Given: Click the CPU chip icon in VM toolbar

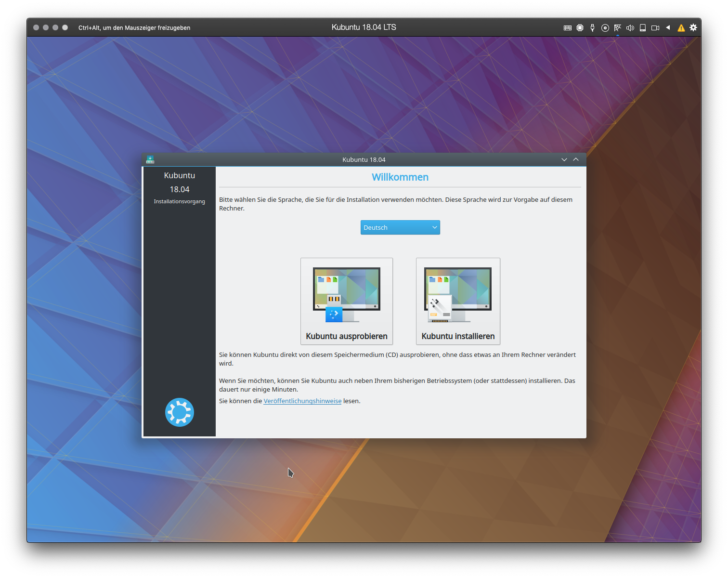Looking at the screenshot, I should (x=580, y=28).
